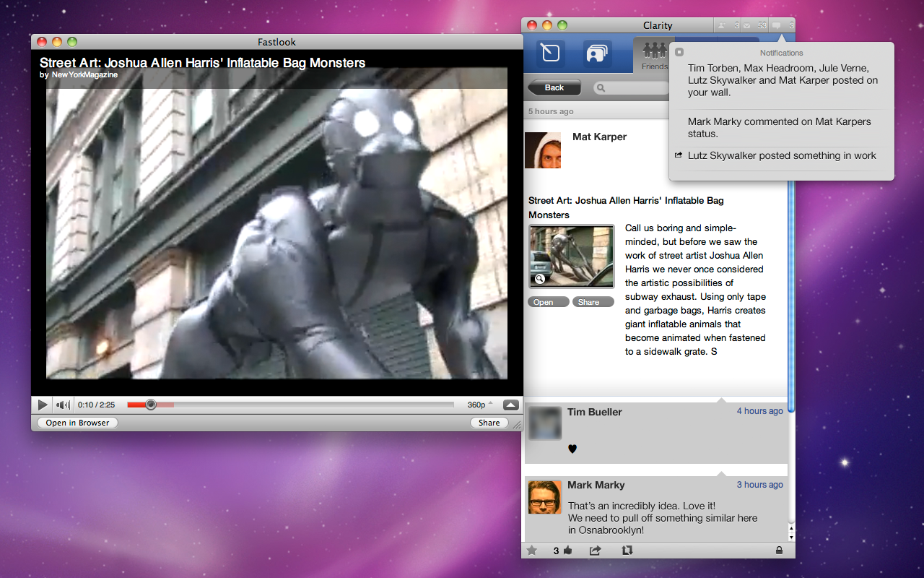Click the eject-style expand button in player
Image resolution: width=924 pixels, height=578 pixels.
coord(511,405)
